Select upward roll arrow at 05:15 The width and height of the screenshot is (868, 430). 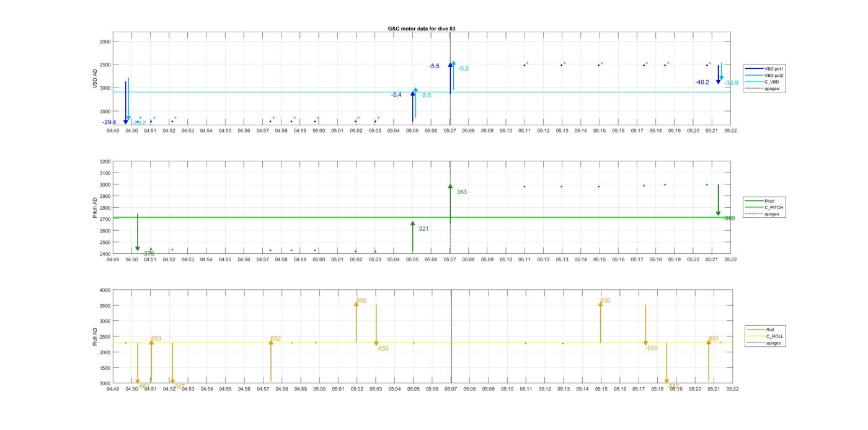pyautogui.click(x=600, y=321)
